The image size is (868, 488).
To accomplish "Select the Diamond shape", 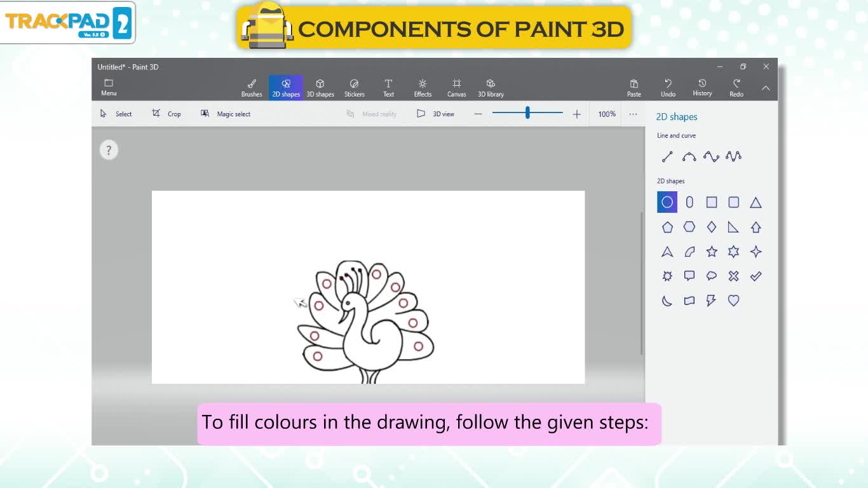I will coord(712,227).
